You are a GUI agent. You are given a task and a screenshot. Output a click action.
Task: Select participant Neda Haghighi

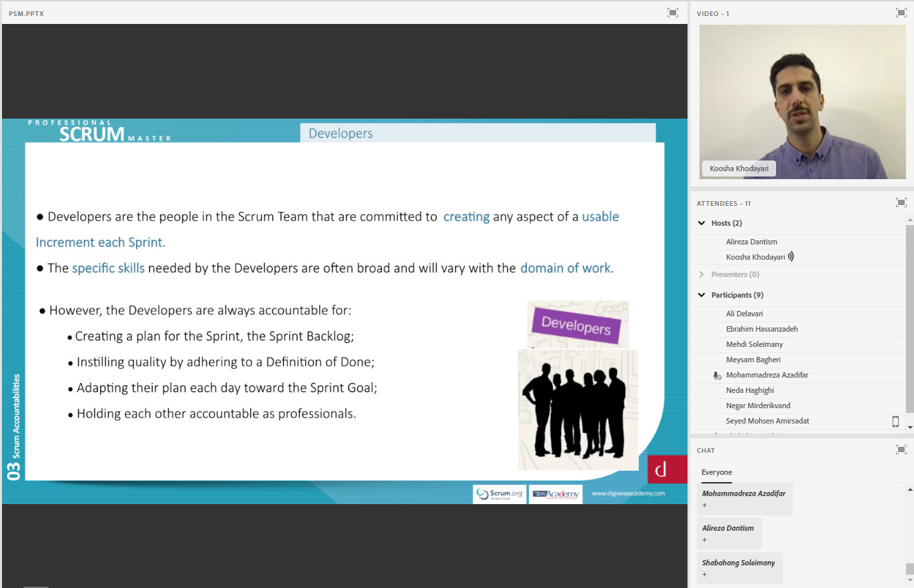point(749,390)
